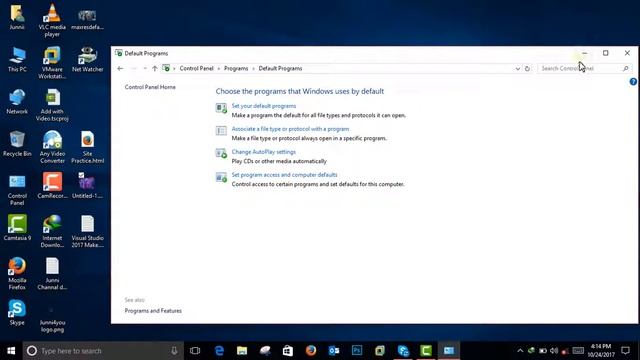Select the CamRecorder desktop icon

click(52, 186)
